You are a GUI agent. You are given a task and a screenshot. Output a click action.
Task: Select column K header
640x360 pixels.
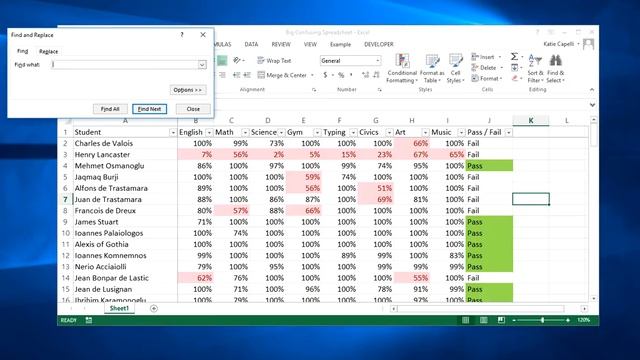pos(531,120)
